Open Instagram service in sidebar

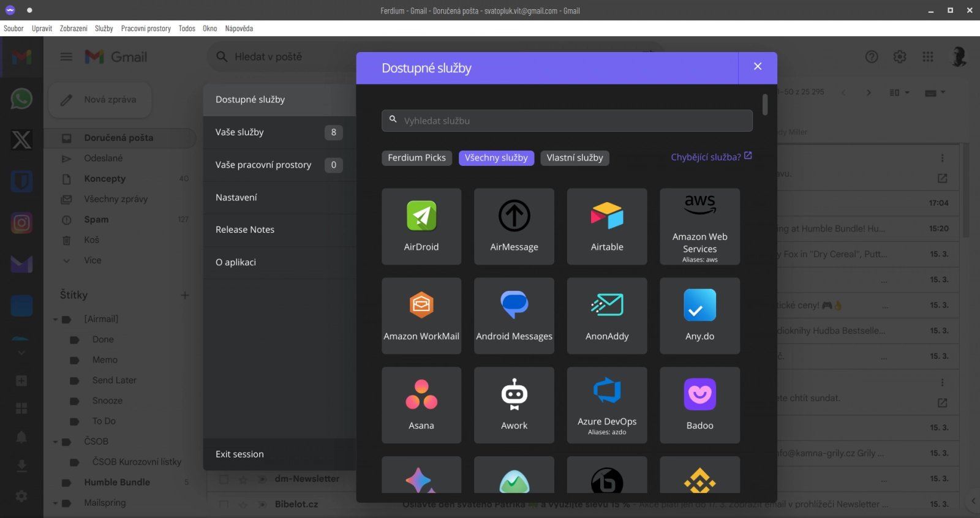(x=21, y=223)
